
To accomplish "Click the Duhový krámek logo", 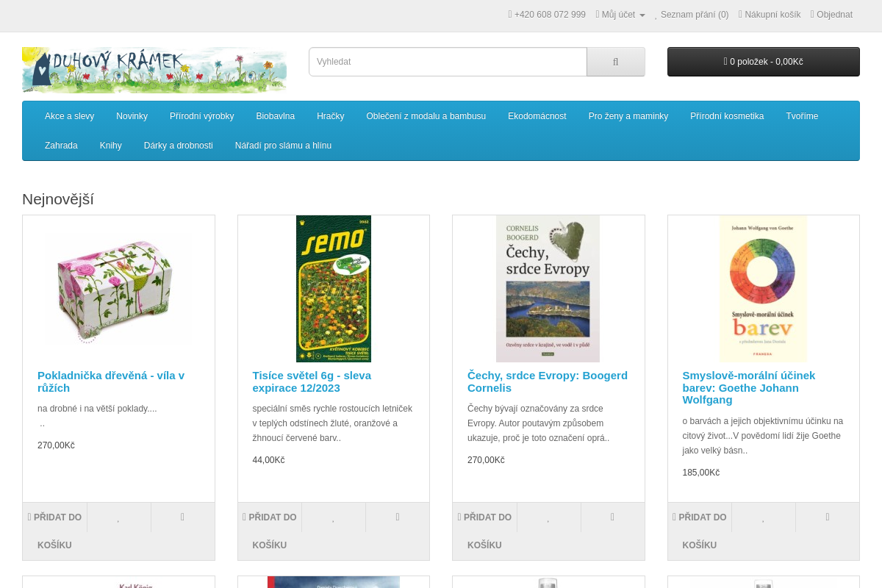I will tap(154, 70).
